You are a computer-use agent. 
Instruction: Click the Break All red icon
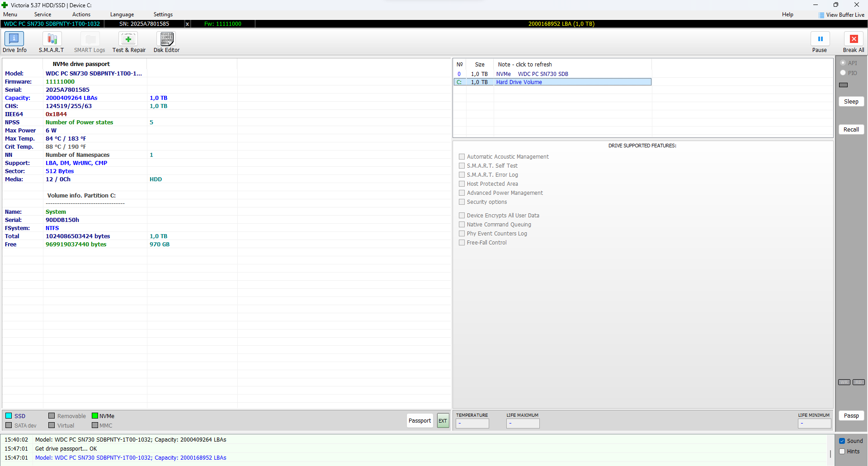(854, 39)
